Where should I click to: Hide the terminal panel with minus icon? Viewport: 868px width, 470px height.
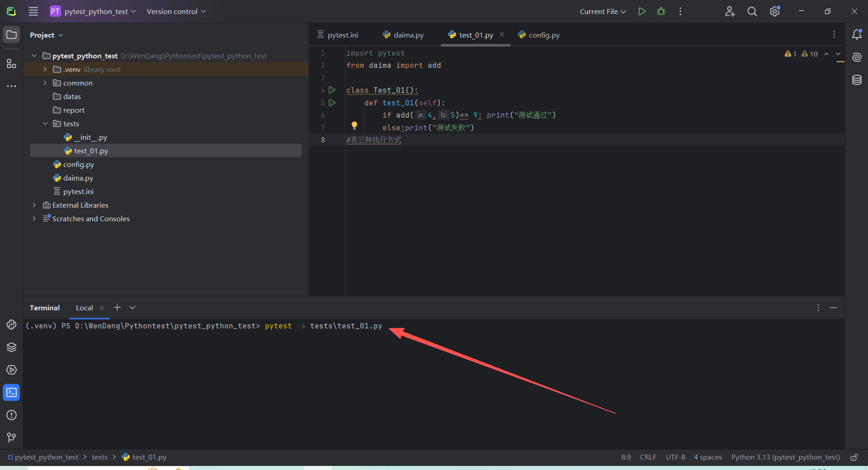(x=833, y=308)
